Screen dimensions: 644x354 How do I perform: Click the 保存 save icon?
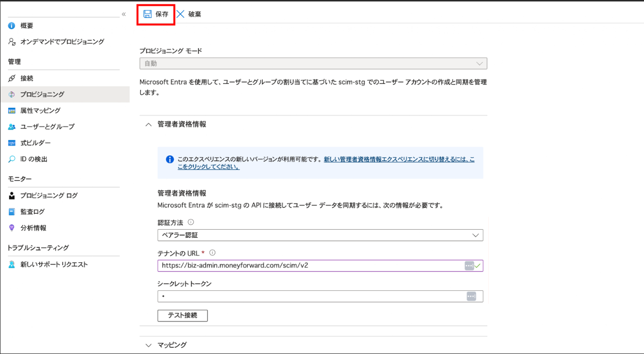point(147,14)
